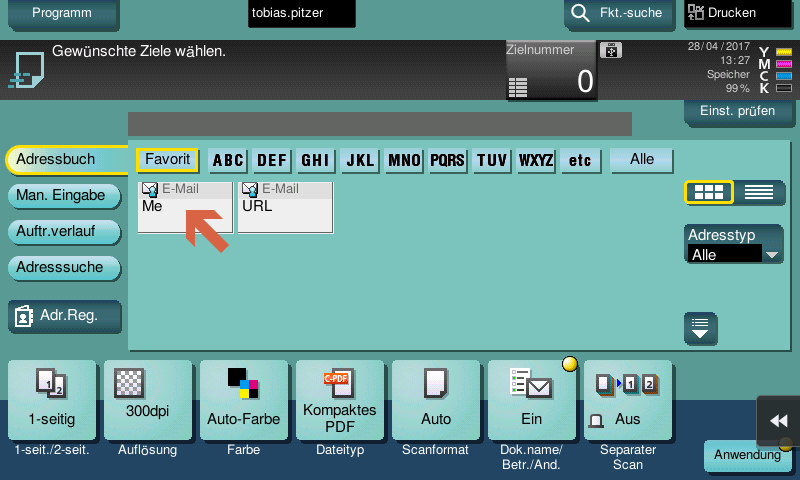Image resolution: width=800 pixels, height=480 pixels.
Task: Switch to grid button view
Action: 708,193
